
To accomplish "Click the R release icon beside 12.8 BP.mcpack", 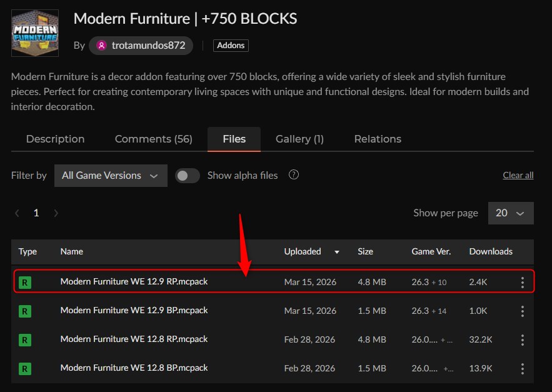I will coord(26,368).
